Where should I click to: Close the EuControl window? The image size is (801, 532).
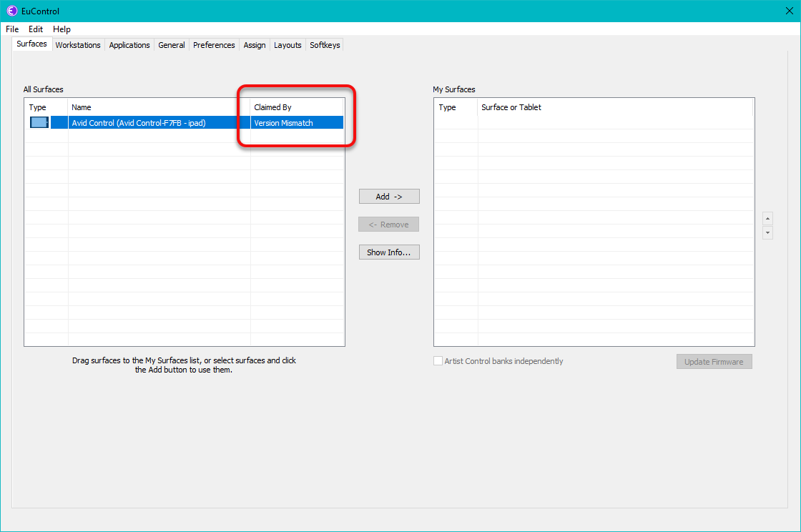pyautogui.click(x=789, y=11)
